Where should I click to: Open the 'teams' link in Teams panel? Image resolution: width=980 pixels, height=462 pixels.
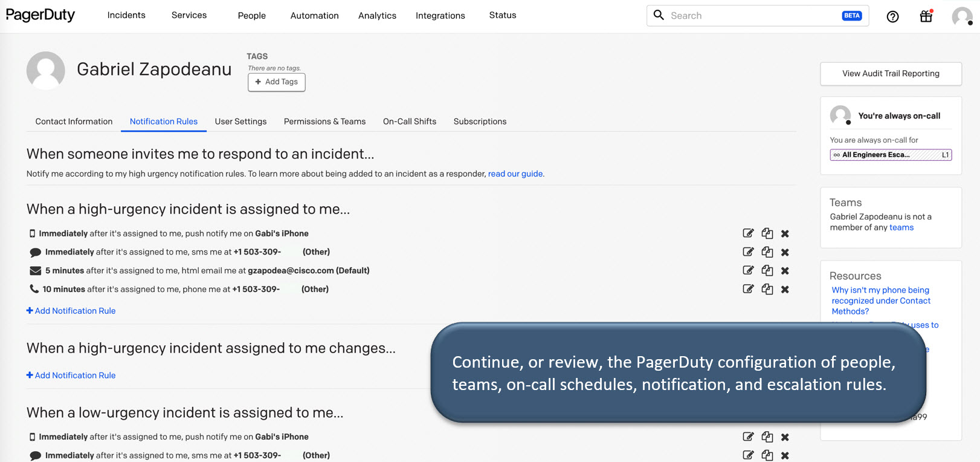(901, 227)
